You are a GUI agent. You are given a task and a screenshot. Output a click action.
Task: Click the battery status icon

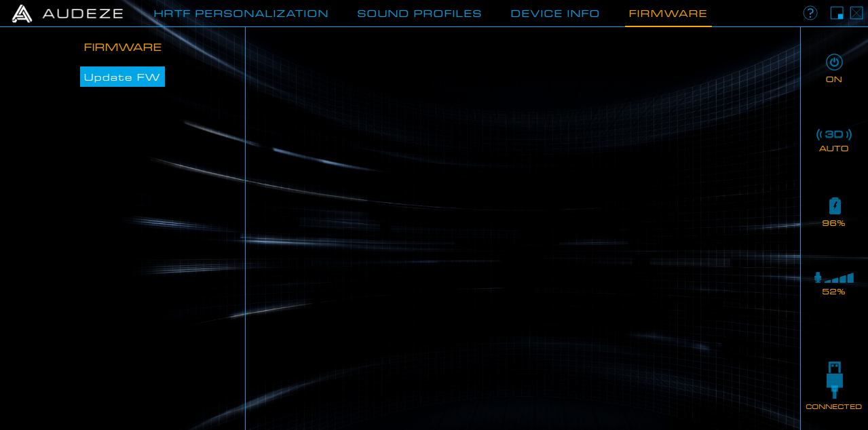(833, 206)
